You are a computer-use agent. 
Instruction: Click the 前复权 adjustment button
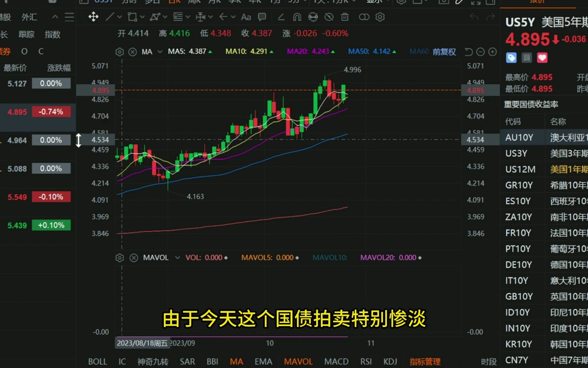pos(444,52)
